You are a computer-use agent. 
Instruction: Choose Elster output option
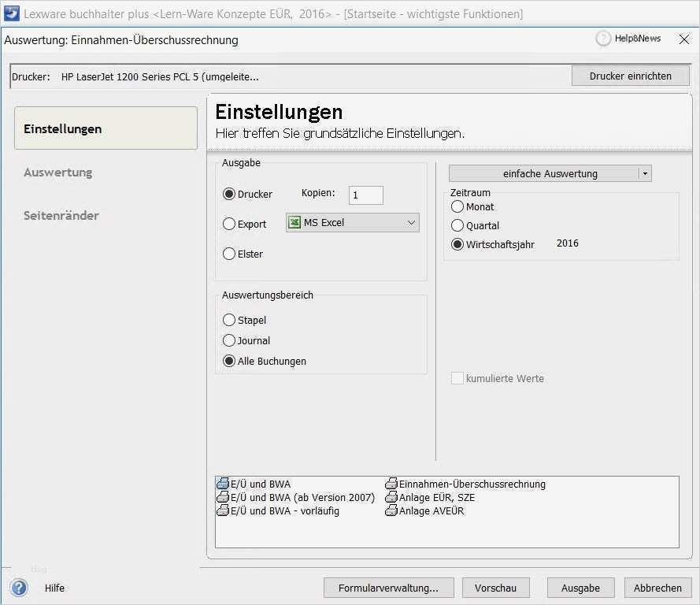pos(229,254)
